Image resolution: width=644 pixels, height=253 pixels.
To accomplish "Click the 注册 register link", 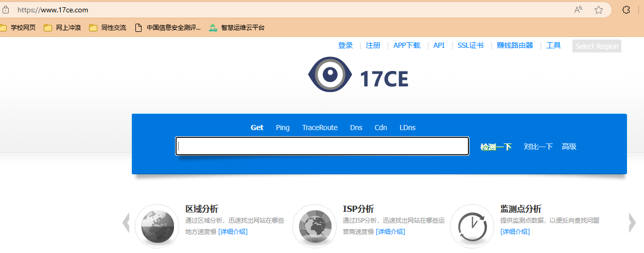I will coord(373,45).
